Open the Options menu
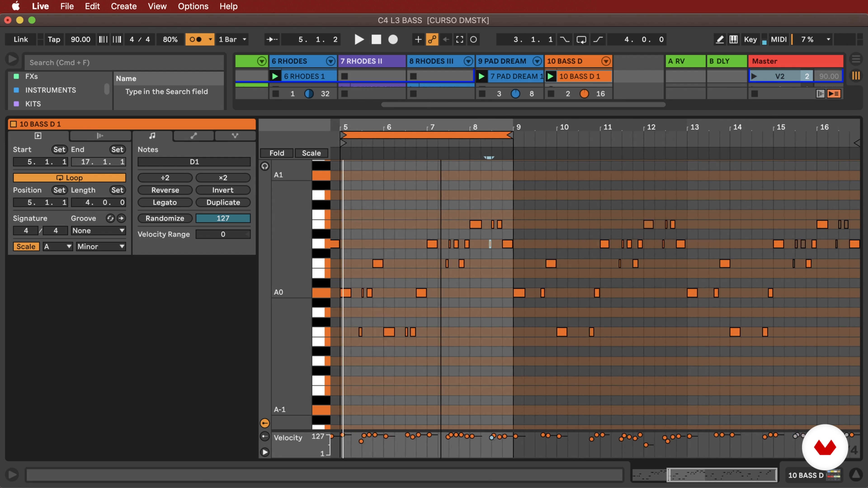Viewport: 868px width, 488px height. [193, 6]
